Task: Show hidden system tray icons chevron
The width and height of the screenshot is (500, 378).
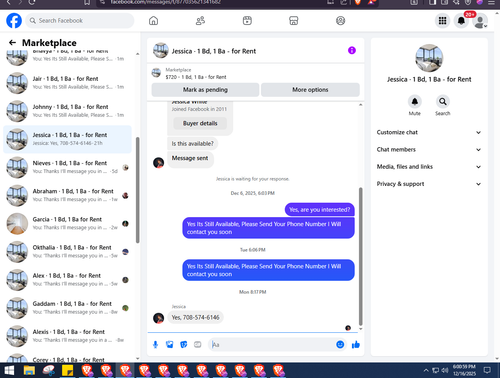Action: pos(426,370)
